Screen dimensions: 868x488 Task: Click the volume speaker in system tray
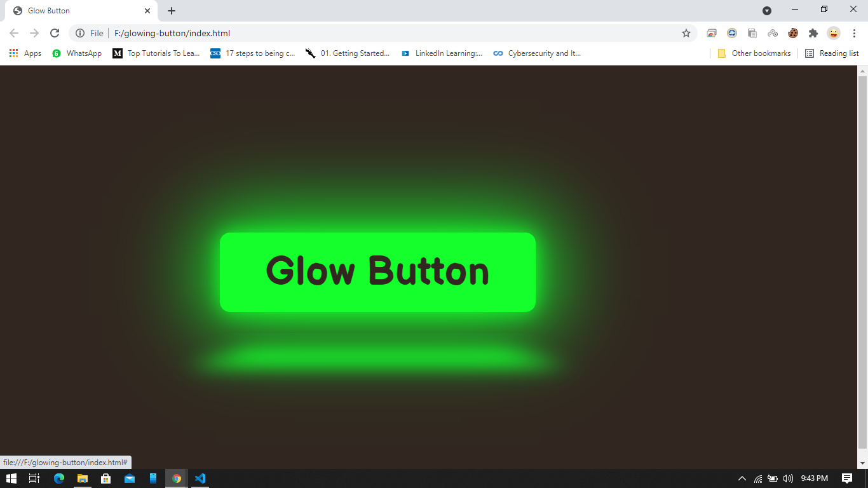tap(788, 478)
